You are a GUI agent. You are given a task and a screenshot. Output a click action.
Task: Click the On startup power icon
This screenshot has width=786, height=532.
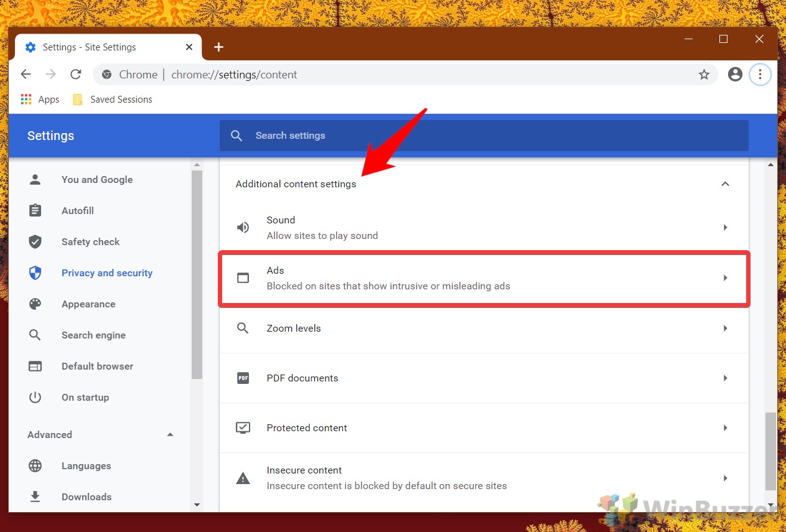tap(35, 397)
